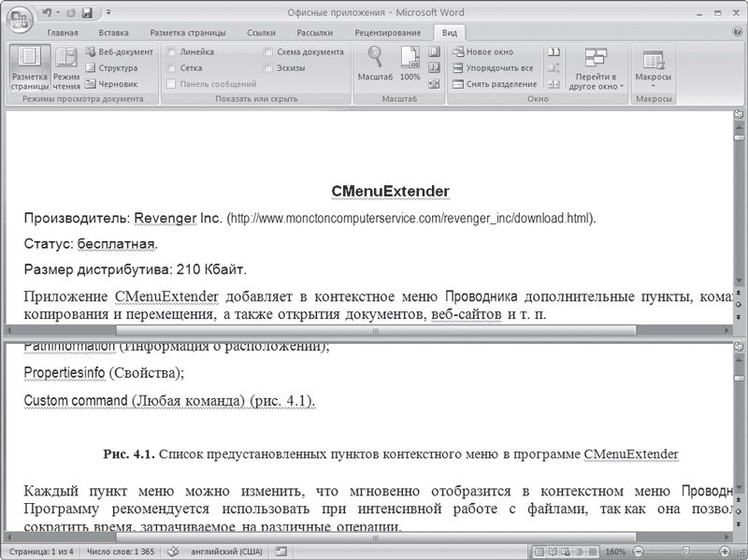Viewport: 748px width, 560px height.
Task: Click the spelling check status bar icon
Action: 173,552
